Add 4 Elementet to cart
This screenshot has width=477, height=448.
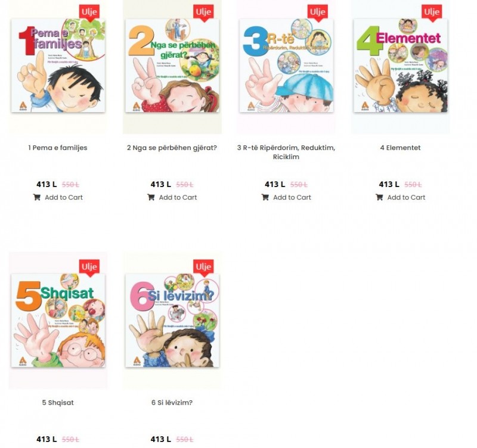(400, 197)
